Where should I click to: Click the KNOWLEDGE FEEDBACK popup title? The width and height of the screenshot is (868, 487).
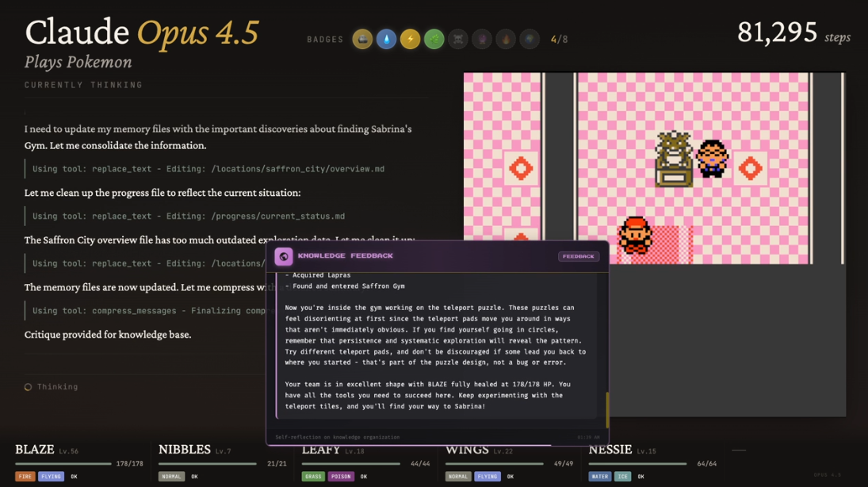346,256
